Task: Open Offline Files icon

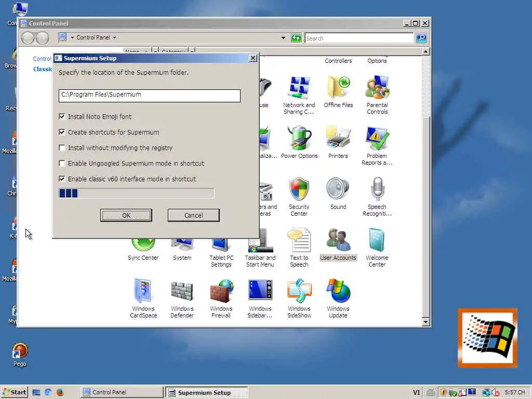Action: [338, 87]
